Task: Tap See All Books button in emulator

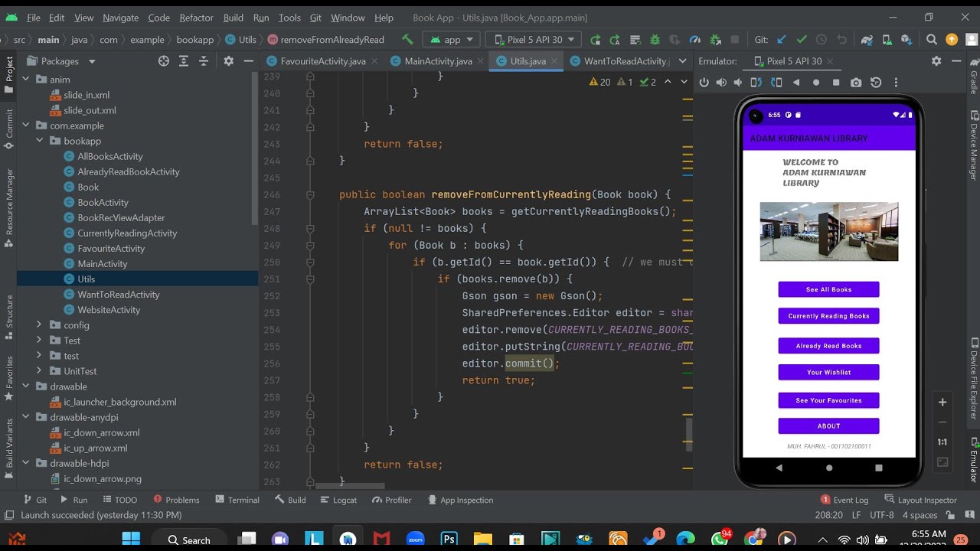Action: [x=828, y=289]
